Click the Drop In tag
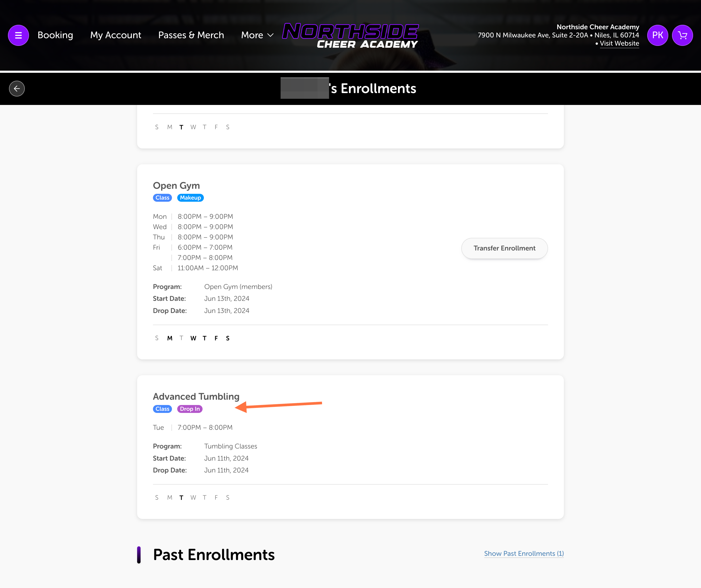Viewport: 701px width, 588px height. pos(190,409)
